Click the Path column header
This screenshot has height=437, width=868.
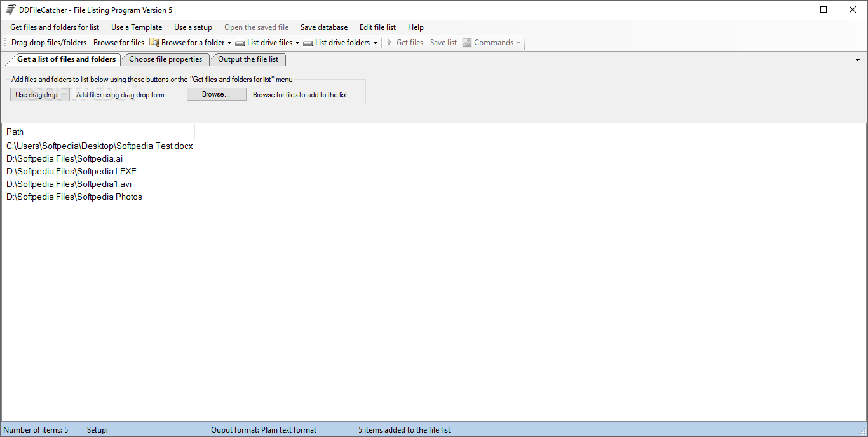[x=99, y=132]
